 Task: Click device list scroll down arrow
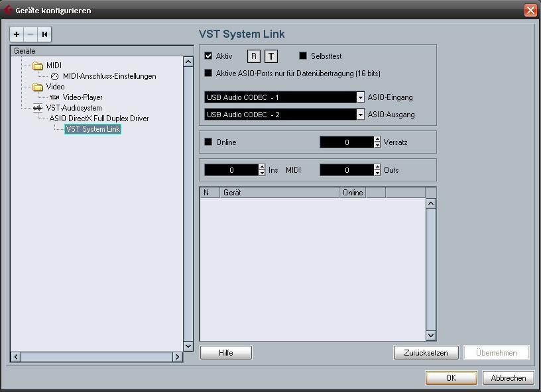[430, 335]
